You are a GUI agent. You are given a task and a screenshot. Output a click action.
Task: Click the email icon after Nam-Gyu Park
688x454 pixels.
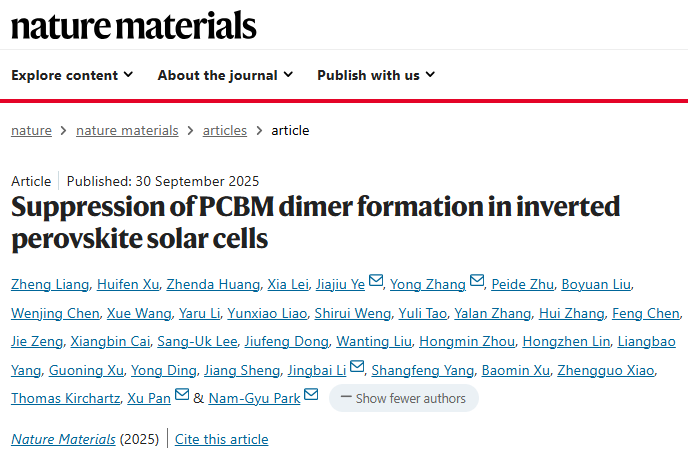tap(311, 397)
